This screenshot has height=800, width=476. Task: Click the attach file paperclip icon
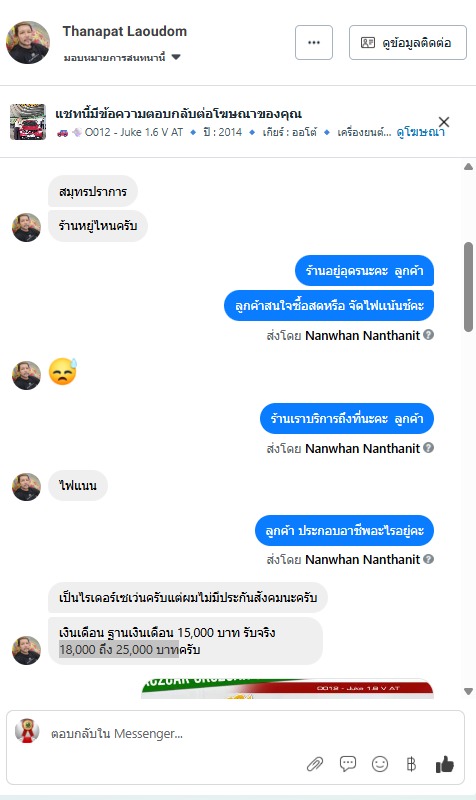(x=315, y=764)
